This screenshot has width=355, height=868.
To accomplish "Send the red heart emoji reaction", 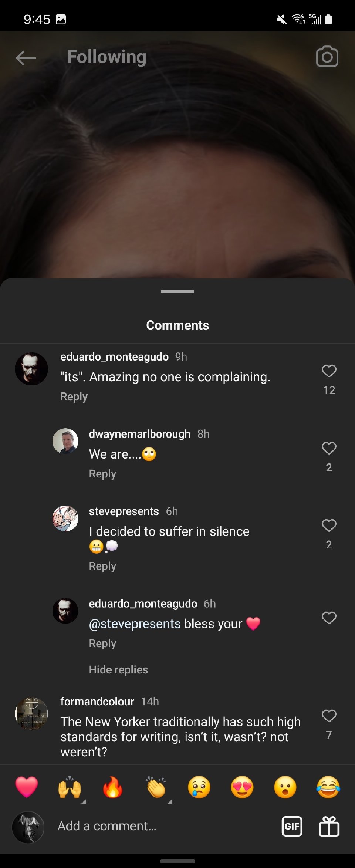I will coord(27,787).
